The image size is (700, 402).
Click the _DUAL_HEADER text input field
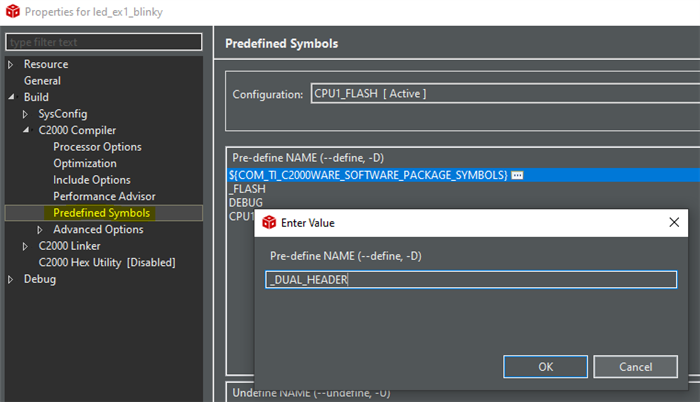(x=471, y=280)
